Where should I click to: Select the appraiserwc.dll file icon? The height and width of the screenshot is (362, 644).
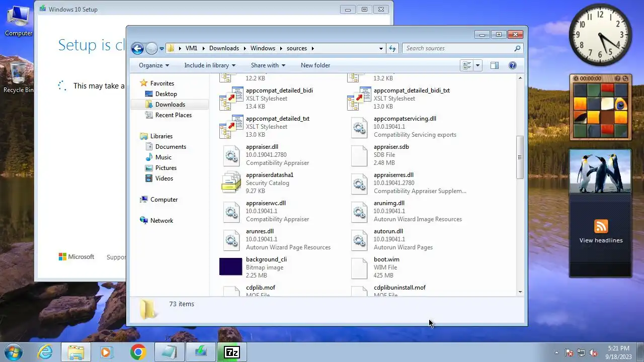click(x=231, y=211)
